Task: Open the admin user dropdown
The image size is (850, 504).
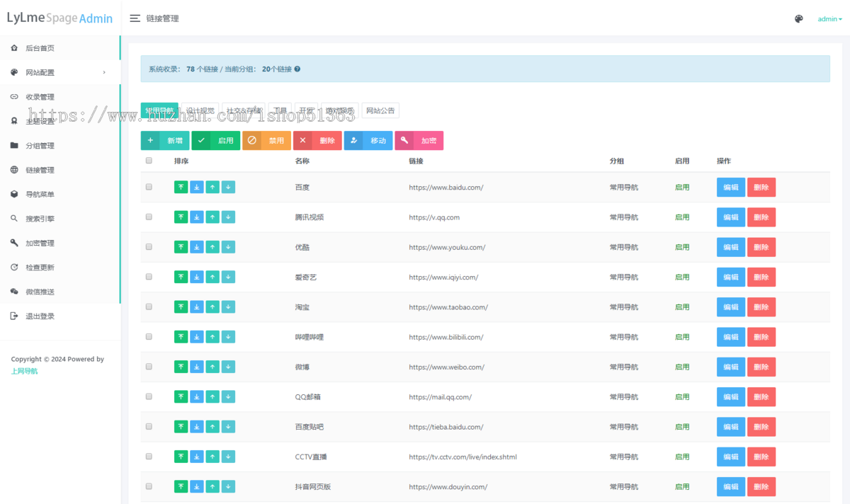Action: point(829,19)
